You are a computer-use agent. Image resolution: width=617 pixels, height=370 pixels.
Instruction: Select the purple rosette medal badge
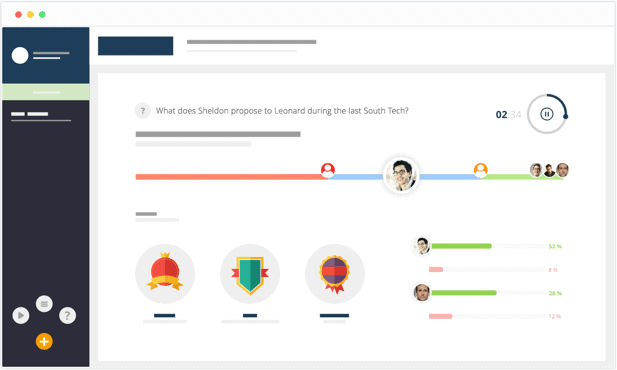[335, 274]
